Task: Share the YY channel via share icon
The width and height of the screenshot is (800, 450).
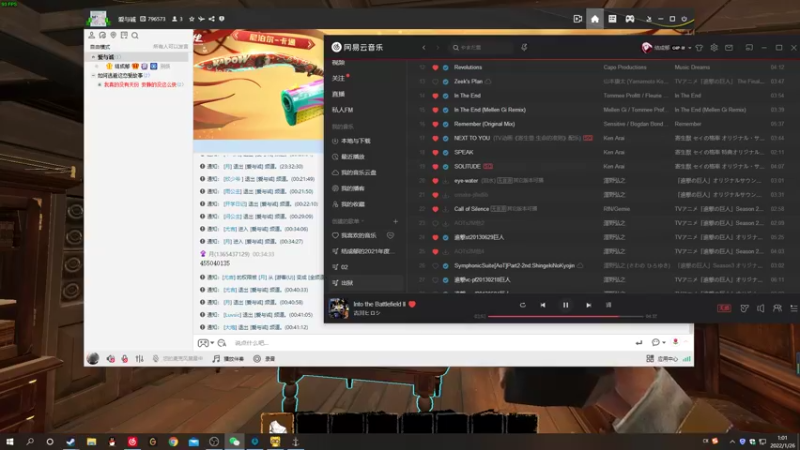Action: point(211,19)
